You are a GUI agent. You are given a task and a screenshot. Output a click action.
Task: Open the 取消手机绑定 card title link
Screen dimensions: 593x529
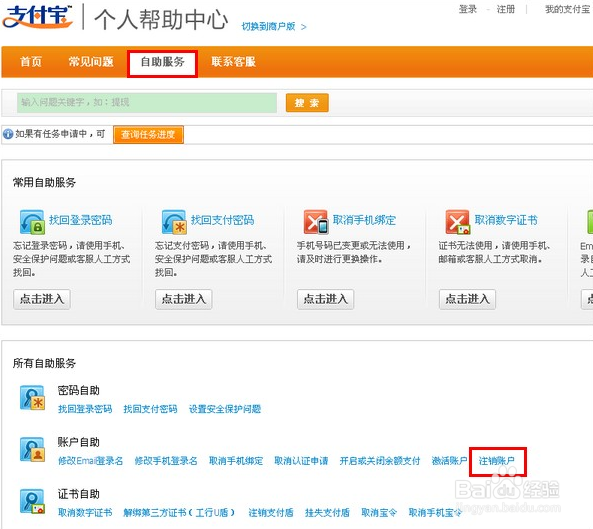pos(364,220)
